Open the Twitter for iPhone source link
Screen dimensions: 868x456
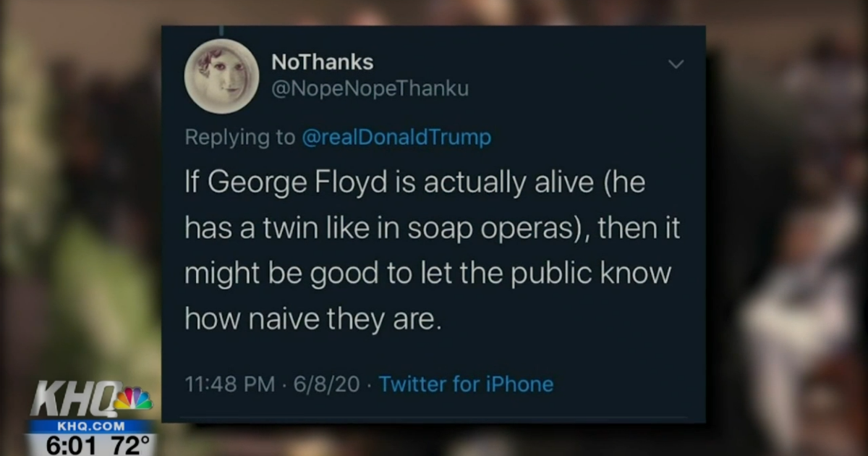point(466,384)
